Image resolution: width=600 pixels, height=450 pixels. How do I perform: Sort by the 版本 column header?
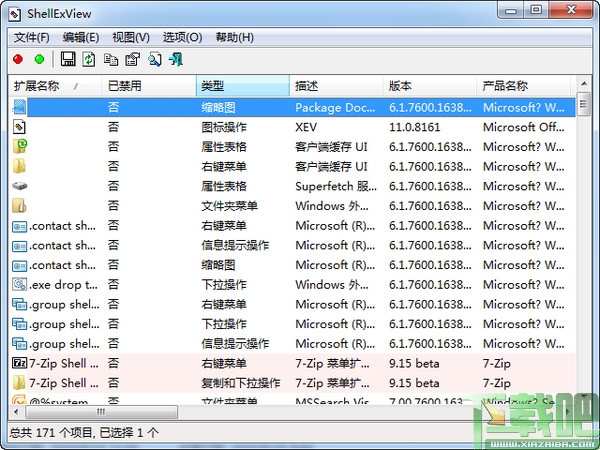pos(430,86)
